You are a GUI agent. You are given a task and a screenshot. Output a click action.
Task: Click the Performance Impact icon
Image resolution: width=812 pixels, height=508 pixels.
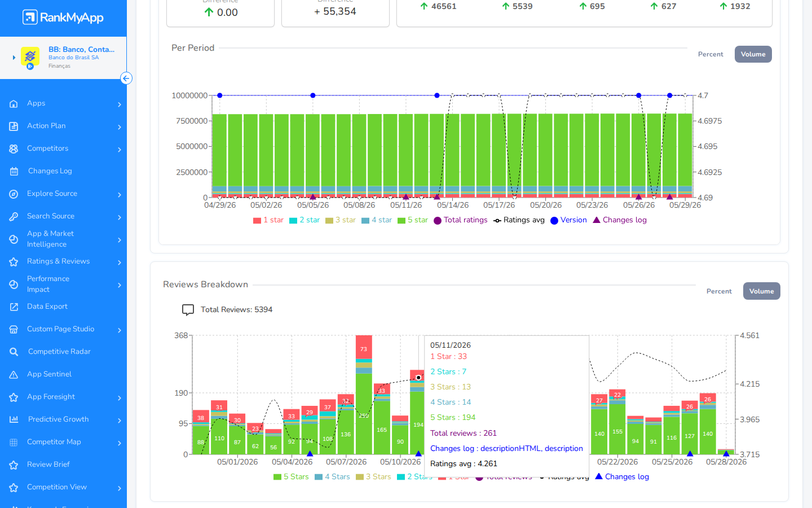click(14, 284)
